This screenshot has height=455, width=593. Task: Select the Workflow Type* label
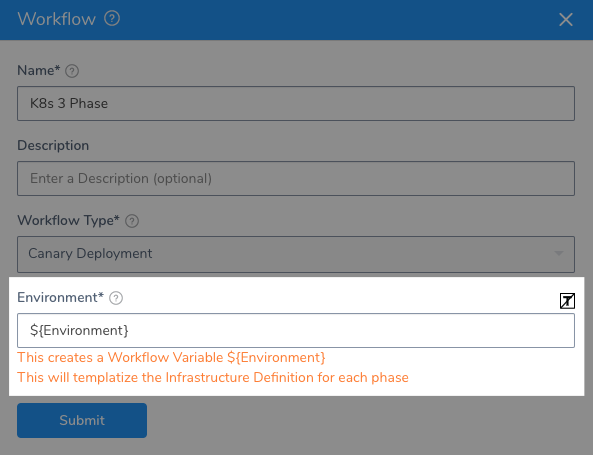point(68,221)
